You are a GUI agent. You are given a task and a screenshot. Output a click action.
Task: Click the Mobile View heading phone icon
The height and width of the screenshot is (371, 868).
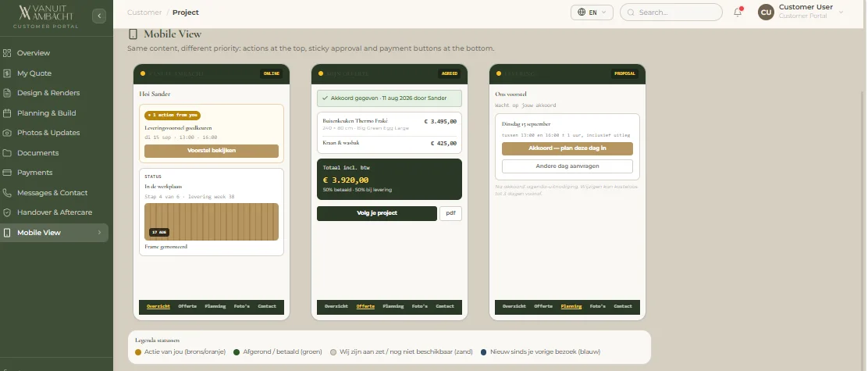tap(133, 34)
